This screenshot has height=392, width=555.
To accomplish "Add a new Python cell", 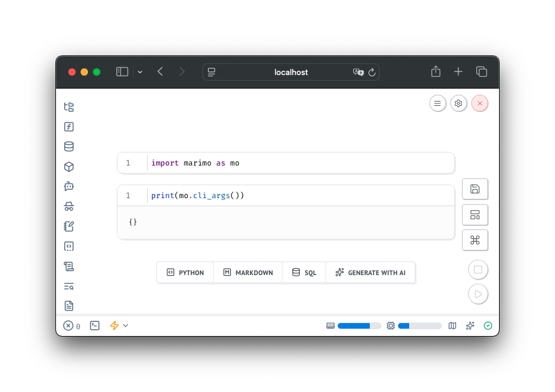I will (x=185, y=273).
